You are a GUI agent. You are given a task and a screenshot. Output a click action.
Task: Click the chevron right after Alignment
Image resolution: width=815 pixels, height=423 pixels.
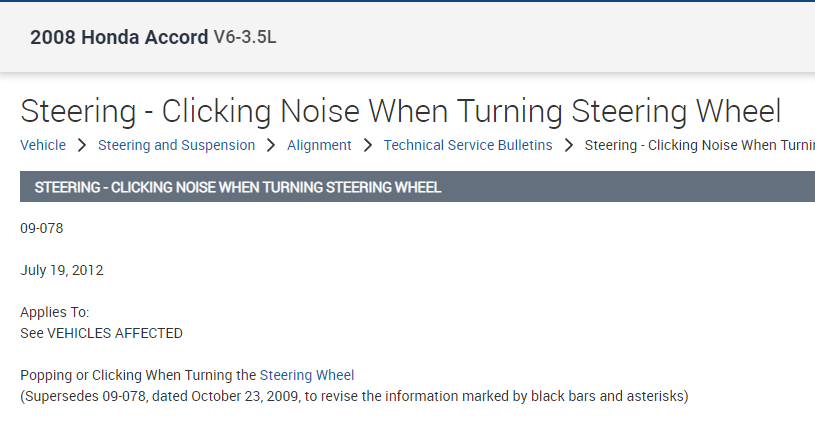click(368, 145)
